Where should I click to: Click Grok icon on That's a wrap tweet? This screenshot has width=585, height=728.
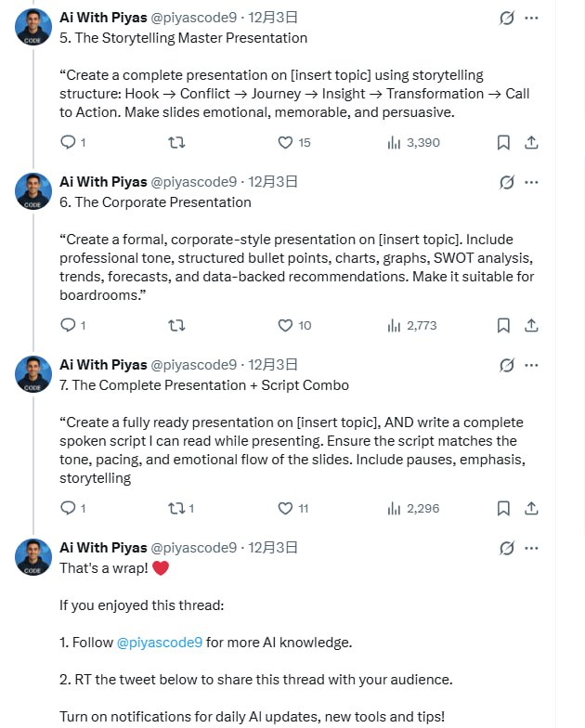pyautogui.click(x=506, y=548)
